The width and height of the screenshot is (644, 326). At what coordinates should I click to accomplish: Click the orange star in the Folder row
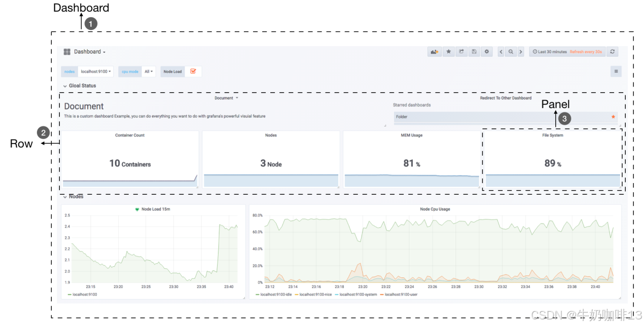point(614,117)
